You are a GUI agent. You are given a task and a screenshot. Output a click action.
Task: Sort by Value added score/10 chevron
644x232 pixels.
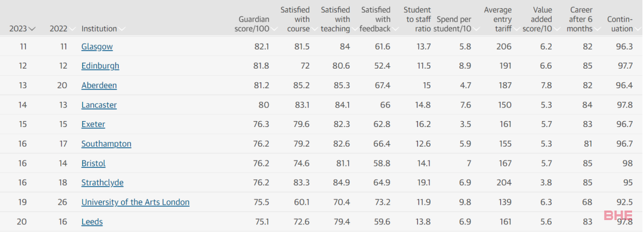pos(557,29)
